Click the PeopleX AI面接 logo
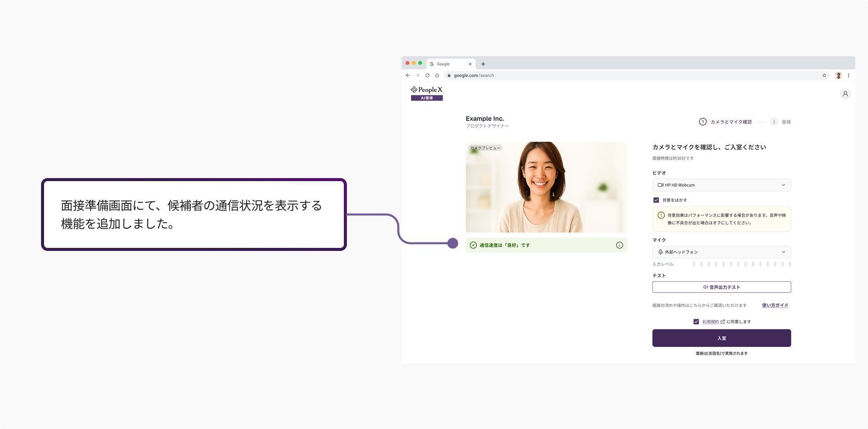The image size is (868, 429). point(427,93)
